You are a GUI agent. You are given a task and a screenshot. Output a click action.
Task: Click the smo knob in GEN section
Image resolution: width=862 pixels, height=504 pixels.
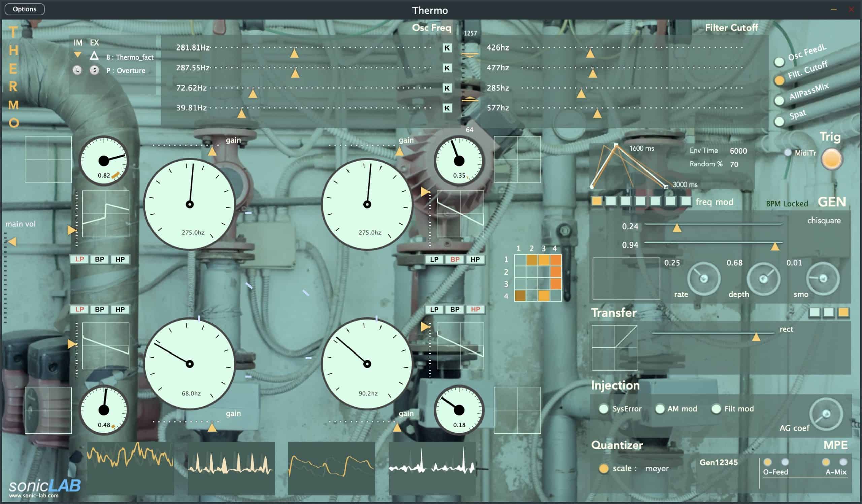pos(823,279)
